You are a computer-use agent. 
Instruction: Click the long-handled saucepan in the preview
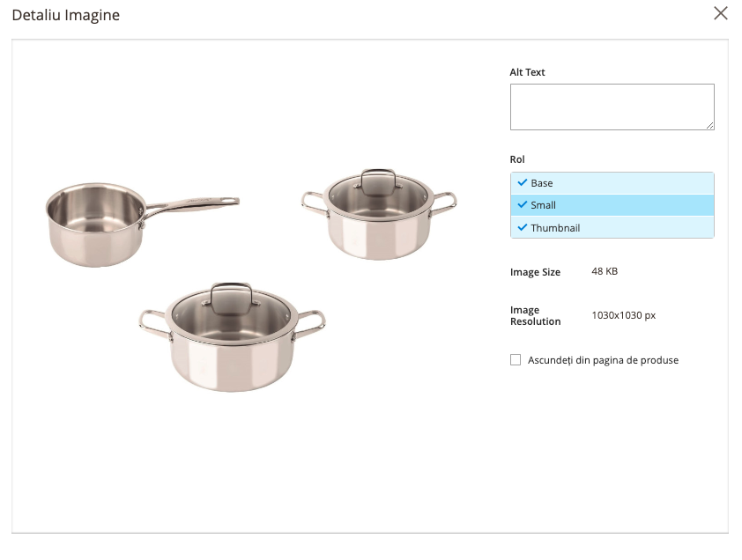[142, 225]
